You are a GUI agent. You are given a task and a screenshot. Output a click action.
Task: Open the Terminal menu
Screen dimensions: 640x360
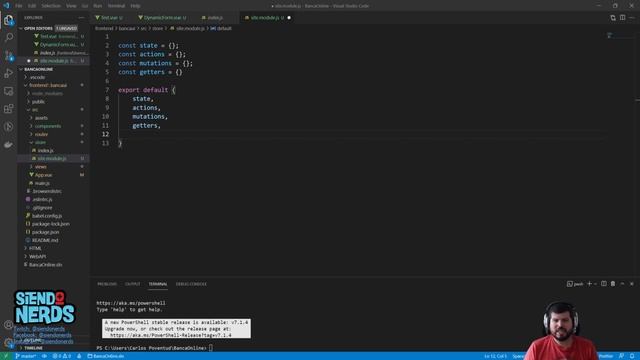(x=116, y=6)
